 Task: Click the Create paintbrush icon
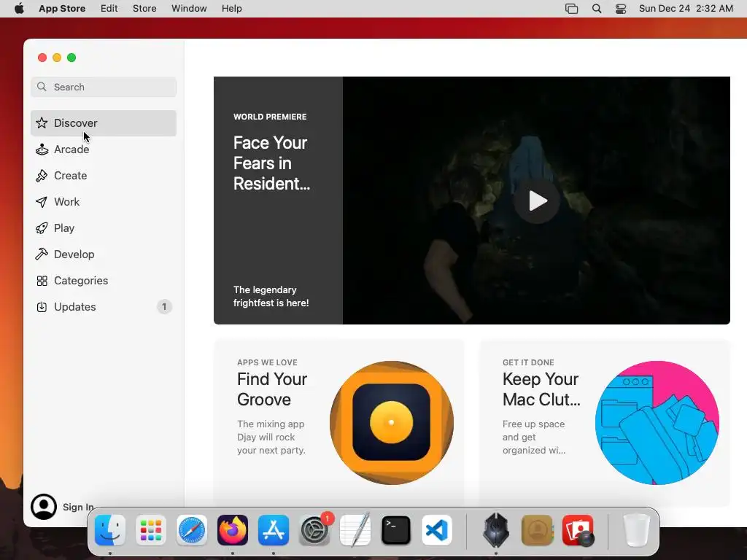[42, 176]
